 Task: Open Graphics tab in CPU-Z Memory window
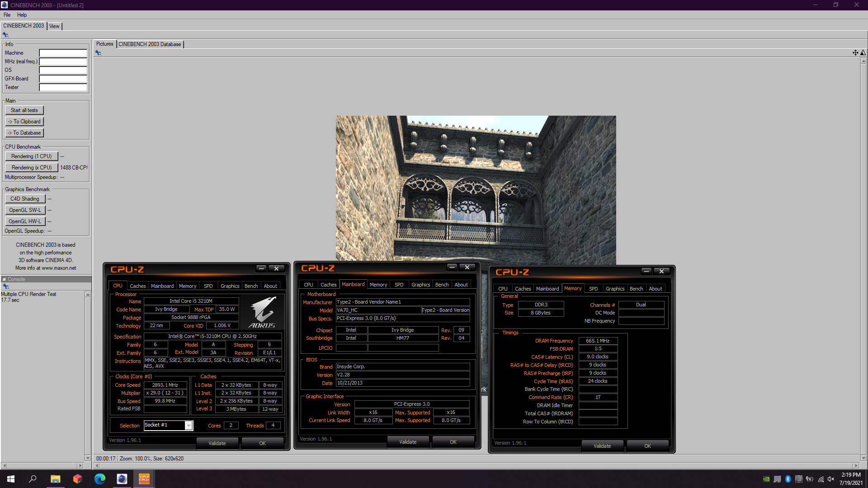point(615,289)
